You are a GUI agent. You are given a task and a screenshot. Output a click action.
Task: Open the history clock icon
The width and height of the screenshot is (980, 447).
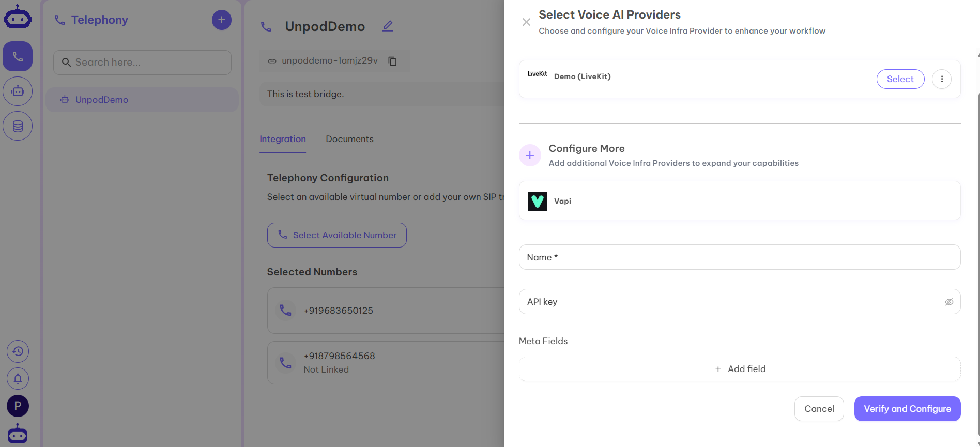tap(18, 351)
